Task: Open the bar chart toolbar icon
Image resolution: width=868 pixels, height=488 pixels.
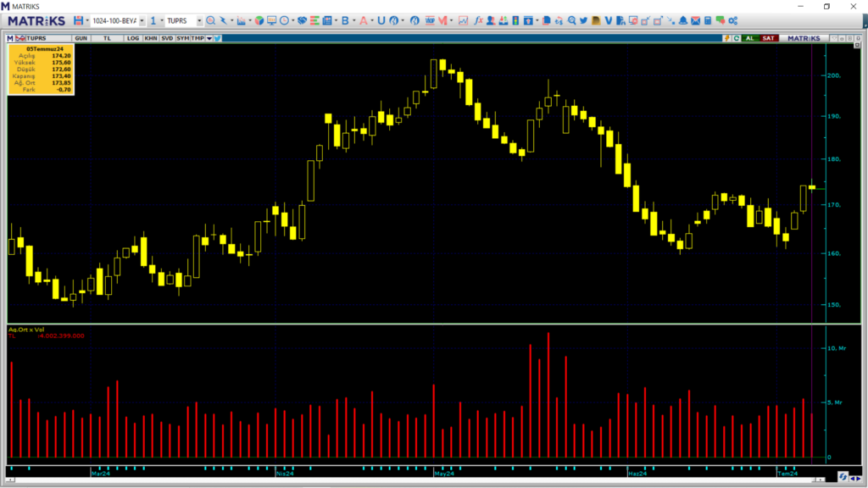Action: point(241,20)
